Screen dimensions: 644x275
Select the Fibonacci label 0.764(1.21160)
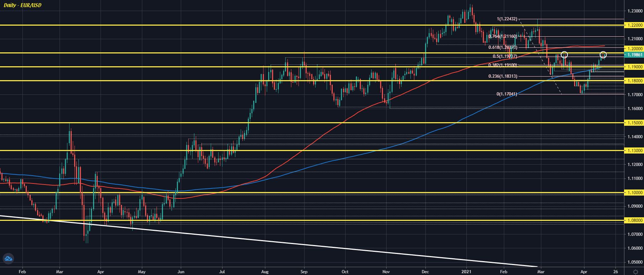[503, 36]
